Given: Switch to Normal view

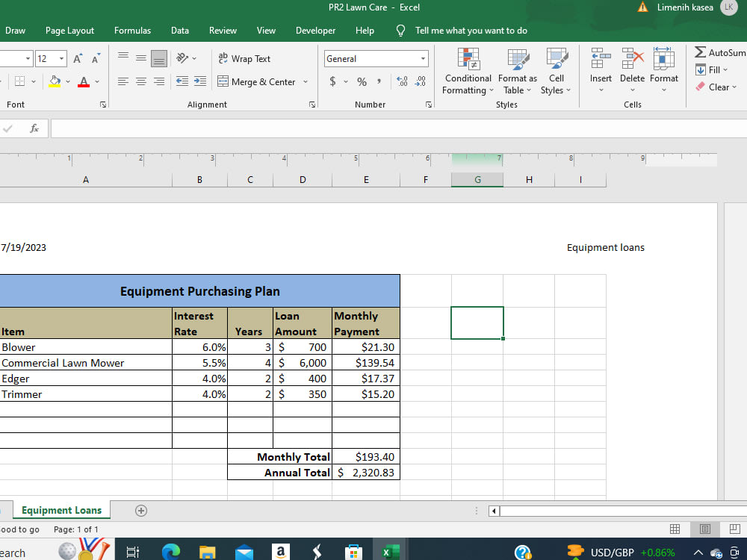Looking at the screenshot, I should coord(675,529).
